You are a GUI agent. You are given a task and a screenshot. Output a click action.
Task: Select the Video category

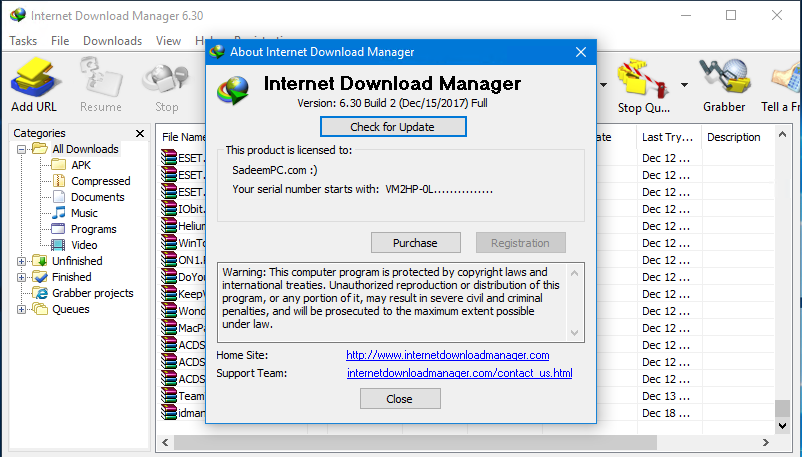(84, 245)
